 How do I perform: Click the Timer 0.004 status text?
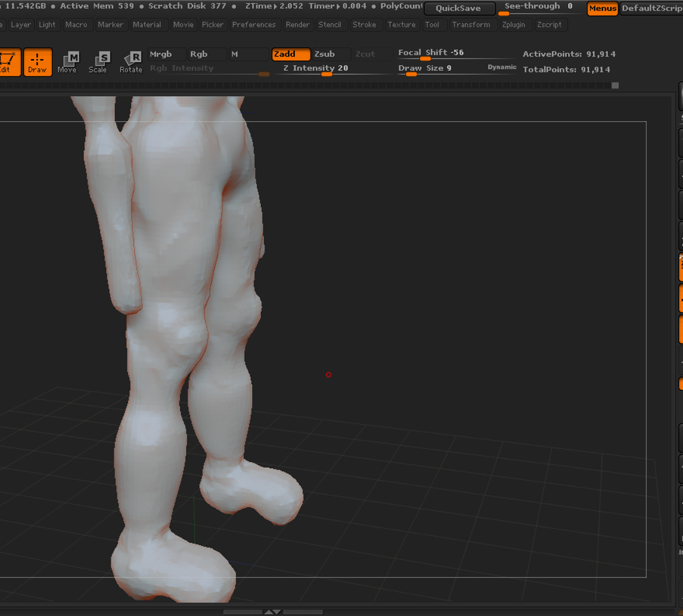[338, 6]
